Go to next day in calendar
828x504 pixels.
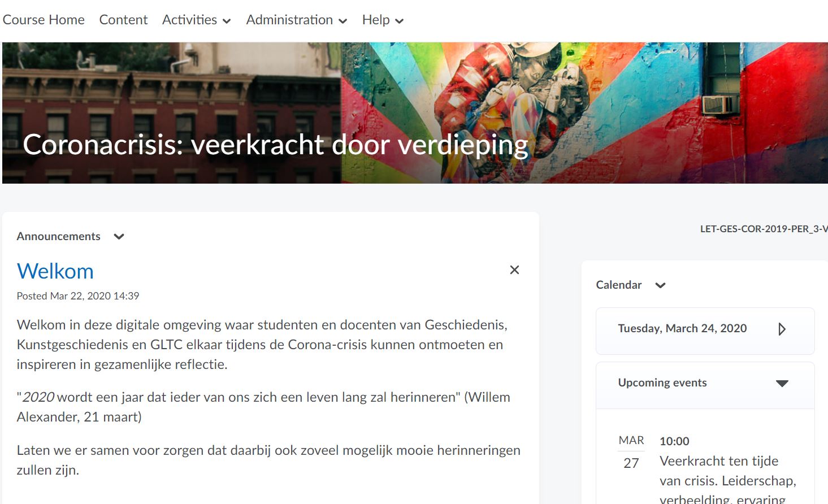click(x=782, y=329)
